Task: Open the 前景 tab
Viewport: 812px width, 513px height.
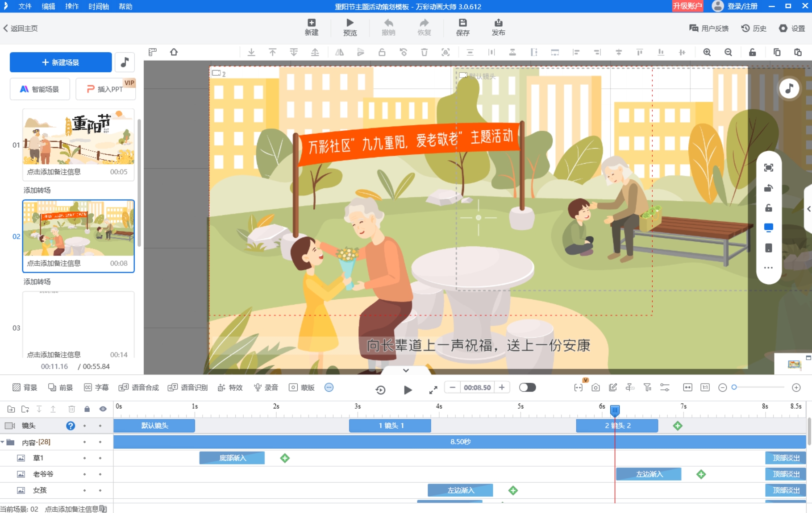Action: click(61, 387)
